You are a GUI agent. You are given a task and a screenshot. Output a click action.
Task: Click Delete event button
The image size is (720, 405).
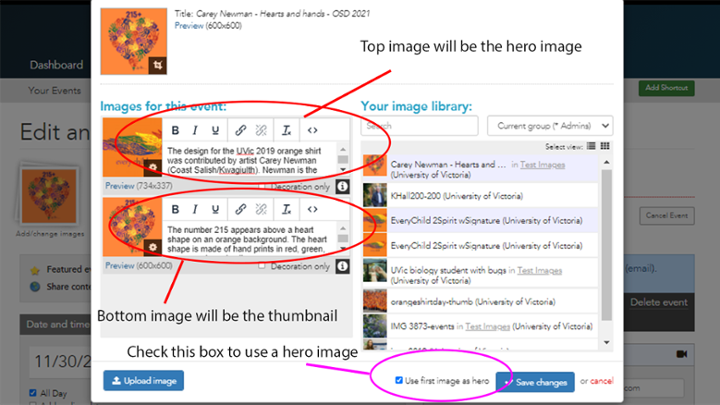658,302
